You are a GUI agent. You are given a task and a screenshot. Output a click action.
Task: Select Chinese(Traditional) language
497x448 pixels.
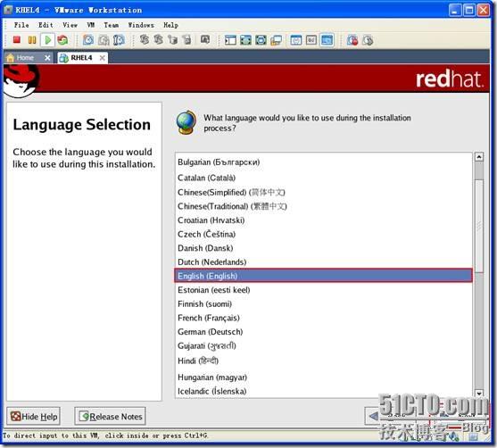tap(323, 206)
